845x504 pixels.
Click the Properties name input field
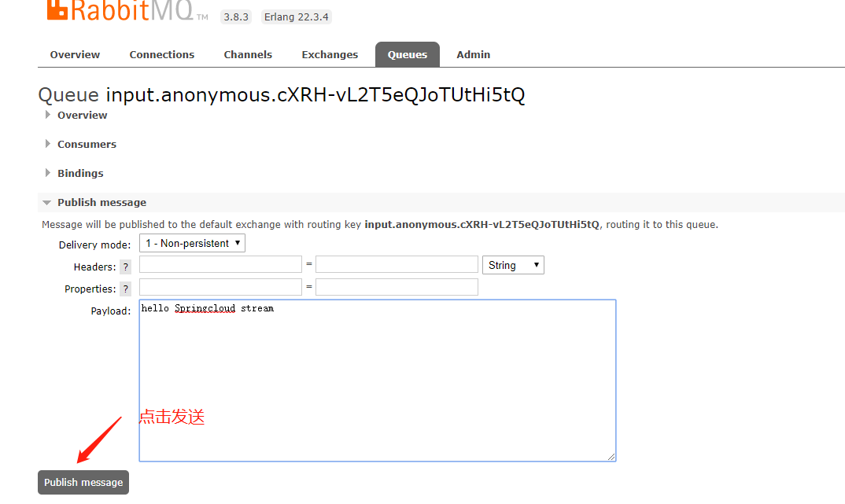click(220, 287)
